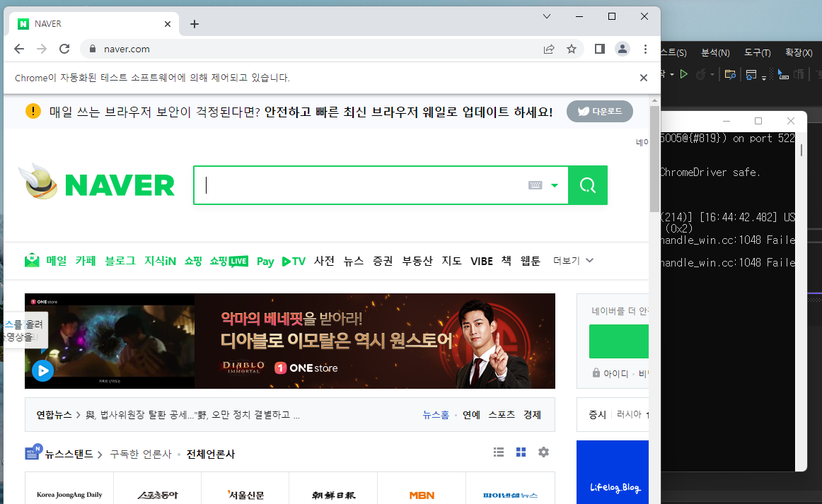Open 카페 in the service menu

point(86,260)
